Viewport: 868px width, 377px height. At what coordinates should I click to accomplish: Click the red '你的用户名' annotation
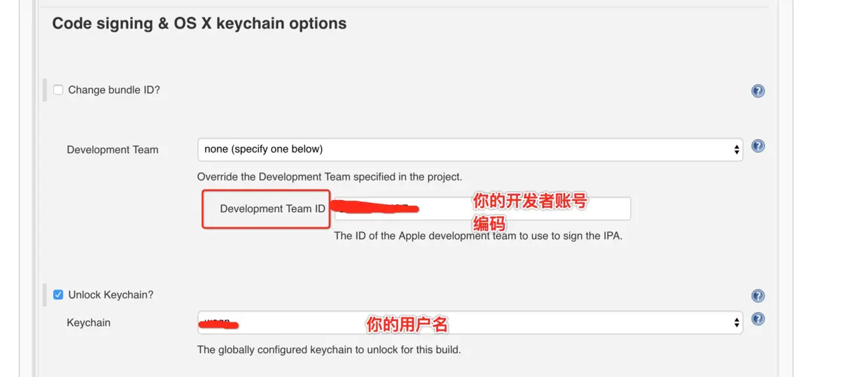coord(407,325)
